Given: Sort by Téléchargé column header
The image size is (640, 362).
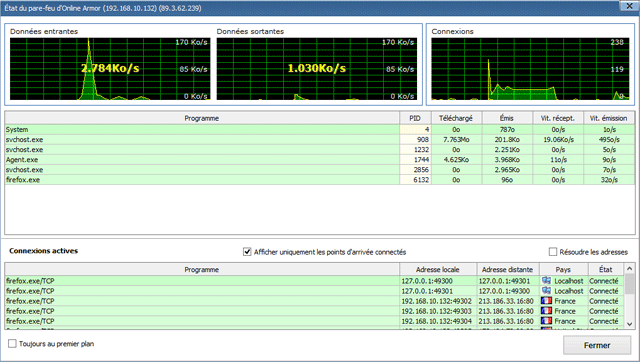Looking at the screenshot, I should [x=456, y=118].
